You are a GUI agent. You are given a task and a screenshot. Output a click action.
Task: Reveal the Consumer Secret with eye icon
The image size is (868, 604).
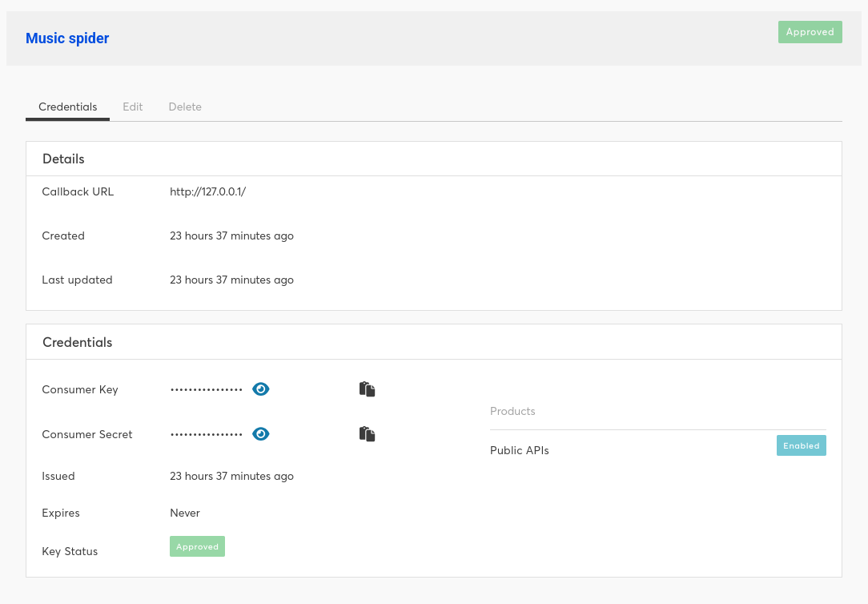tap(261, 434)
